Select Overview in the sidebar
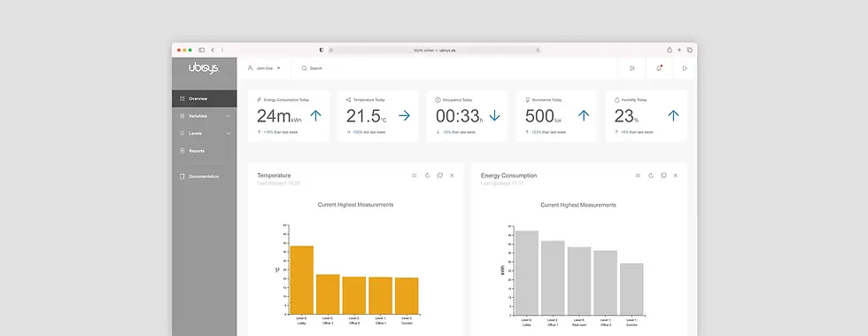 pyautogui.click(x=205, y=98)
